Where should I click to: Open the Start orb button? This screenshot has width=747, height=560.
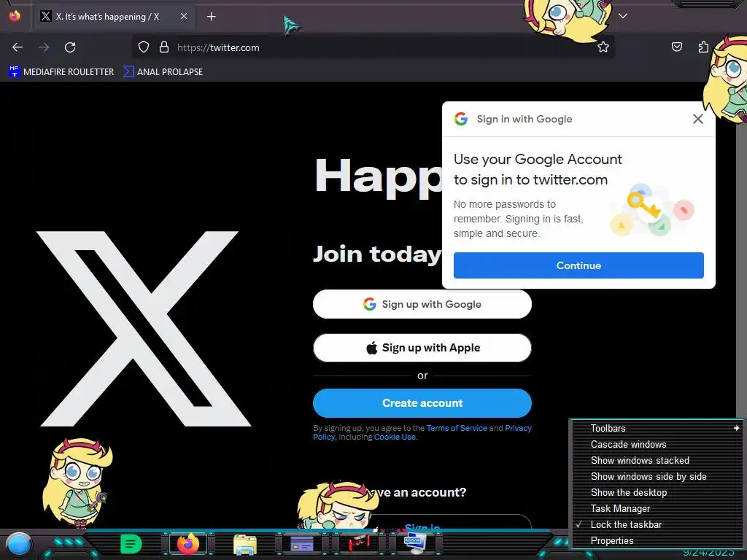(x=19, y=544)
